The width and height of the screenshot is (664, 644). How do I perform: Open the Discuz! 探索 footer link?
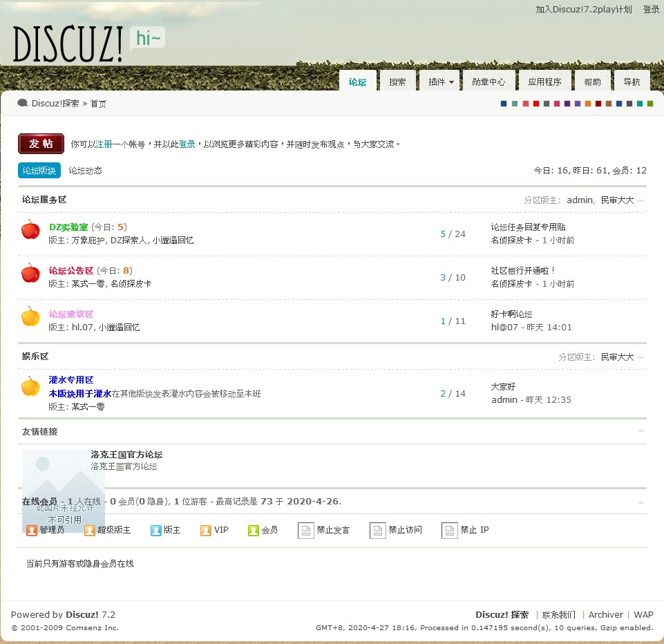502,614
